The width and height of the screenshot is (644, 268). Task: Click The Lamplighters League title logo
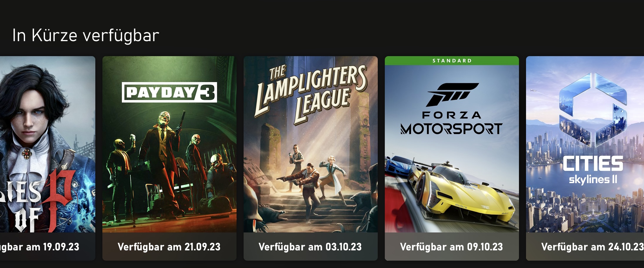(311, 94)
